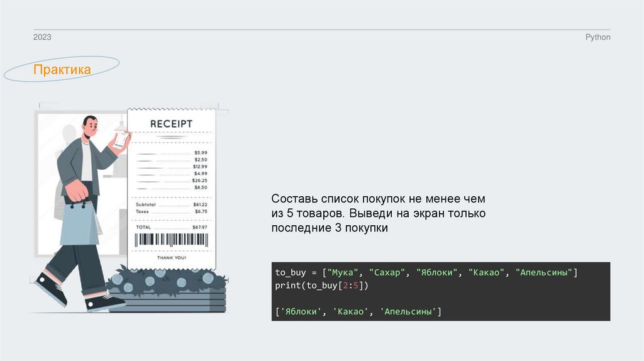Viewport: 644px width, 361px height.
Task: Click the 'Subtotal $61.22' receipt line
Action: tap(171, 204)
